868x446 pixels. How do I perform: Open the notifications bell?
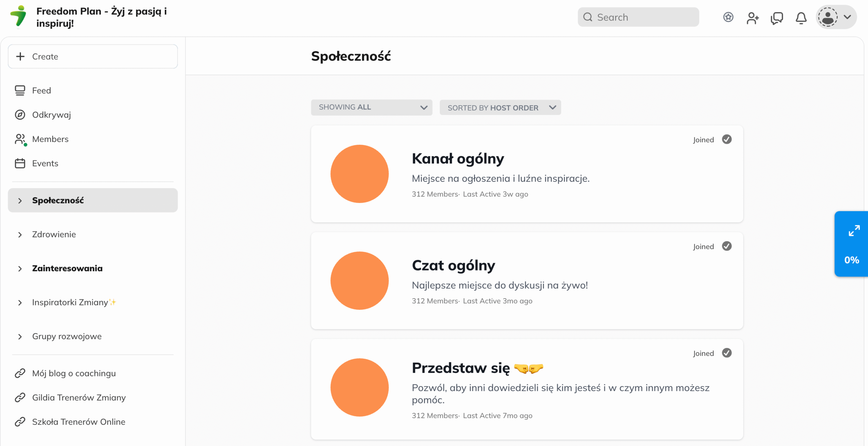pyautogui.click(x=801, y=18)
